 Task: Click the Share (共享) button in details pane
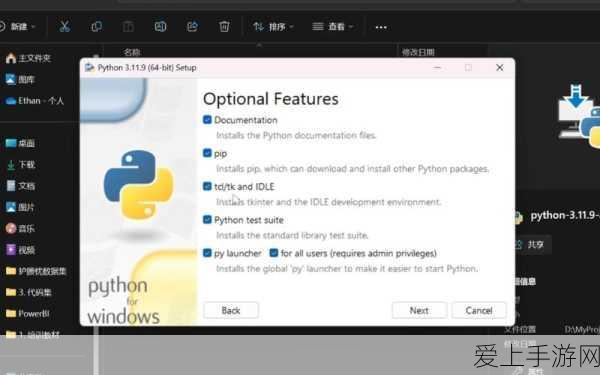point(533,245)
